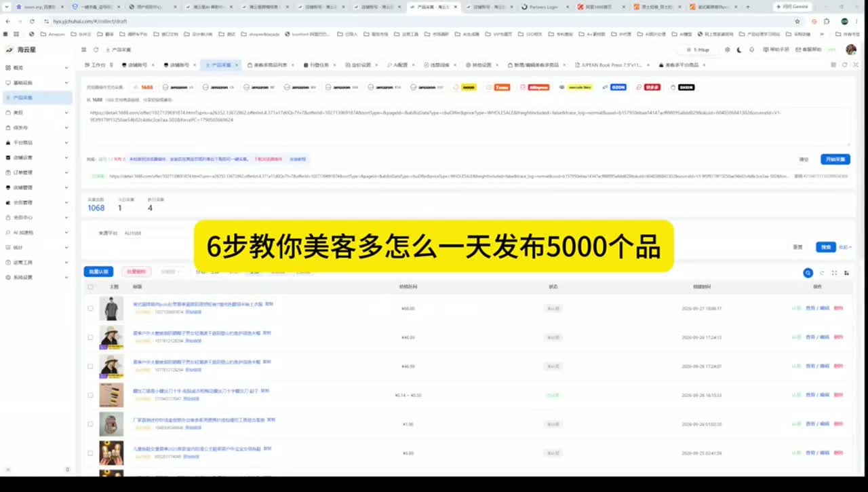This screenshot has height=492, width=868.
Task: Expand the 统计 sidebar menu
Action: tap(37, 247)
